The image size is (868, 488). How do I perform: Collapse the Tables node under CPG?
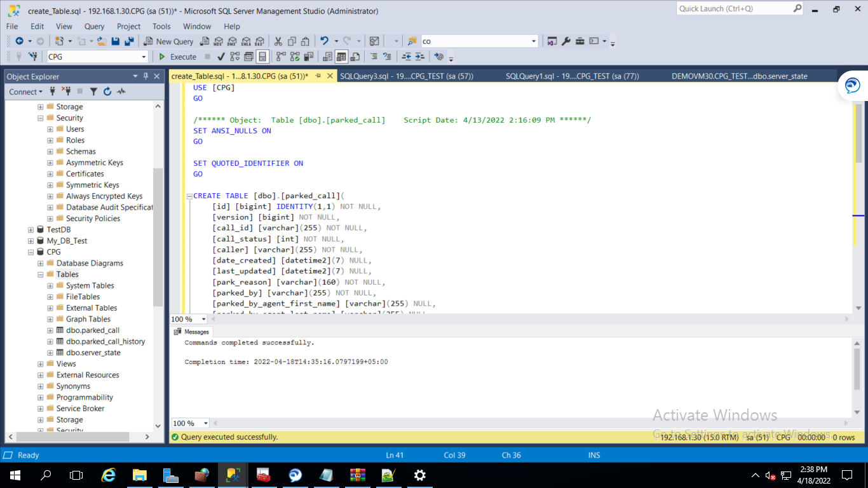coord(39,274)
